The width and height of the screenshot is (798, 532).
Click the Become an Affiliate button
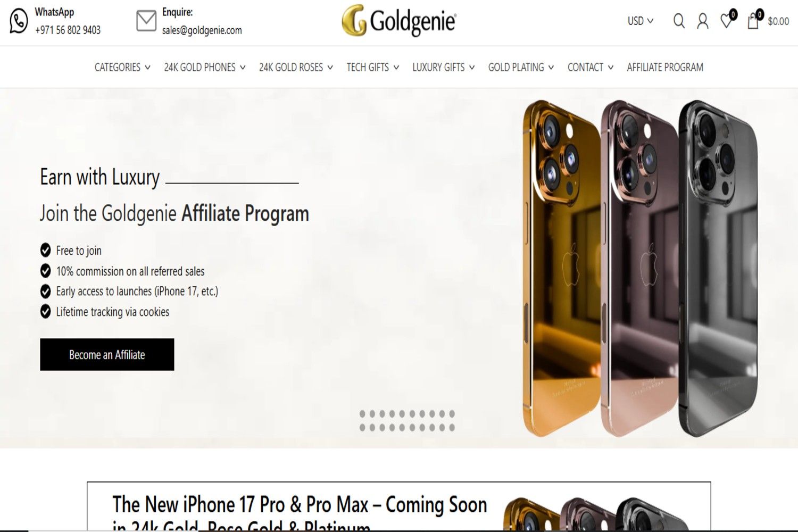click(107, 354)
